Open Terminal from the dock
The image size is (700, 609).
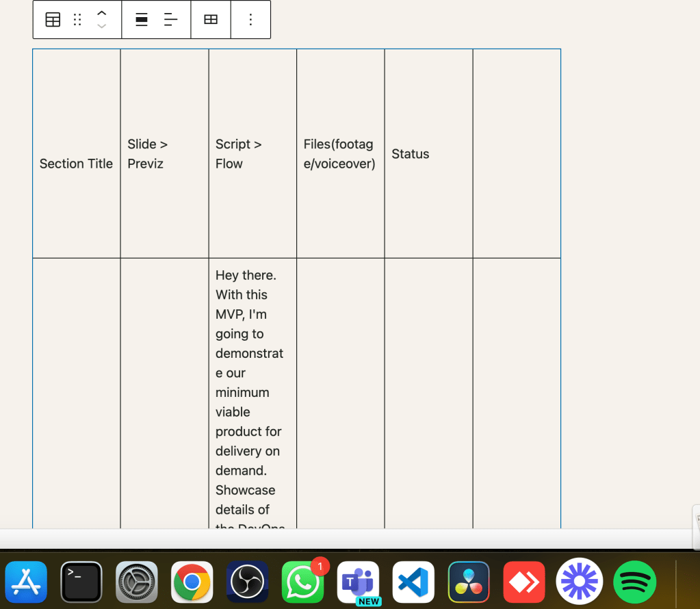click(x=81, y=582)
